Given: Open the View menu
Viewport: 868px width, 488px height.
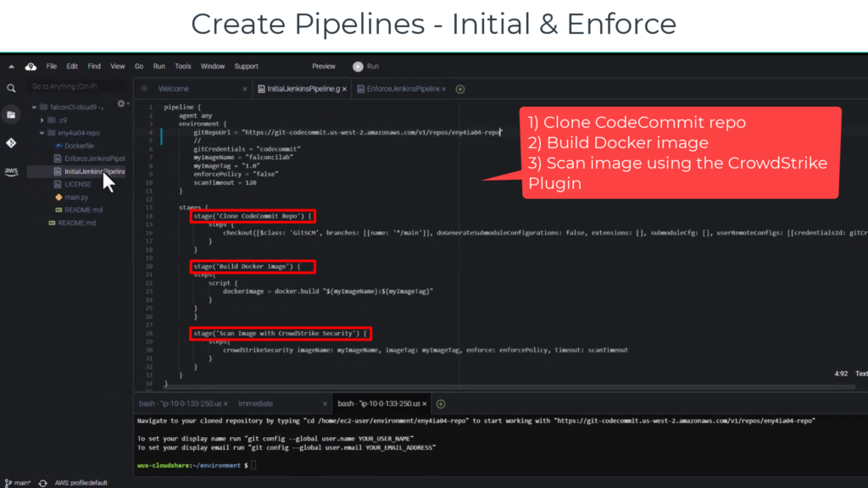Looking at the screenshot, I should (x=117, y=66).
